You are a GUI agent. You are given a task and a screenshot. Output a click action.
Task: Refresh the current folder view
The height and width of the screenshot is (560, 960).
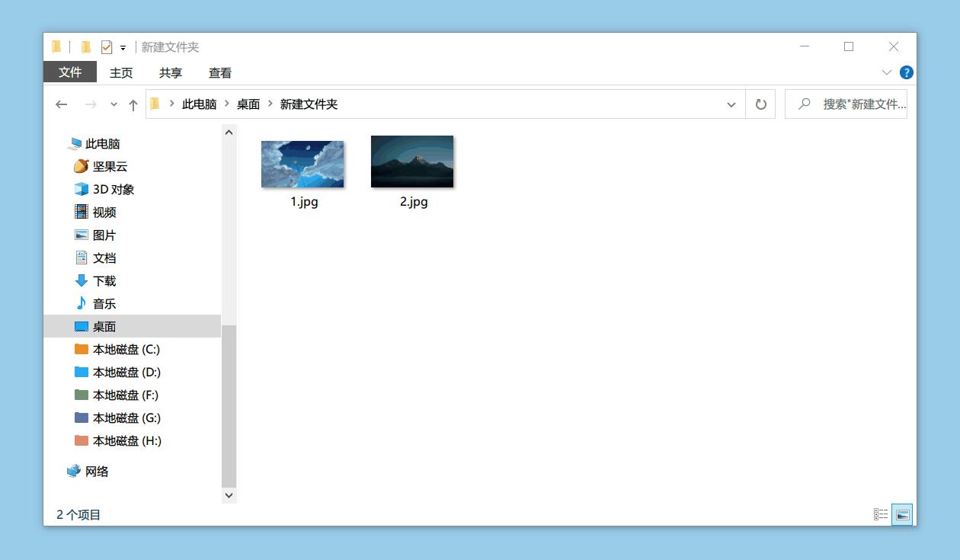[760, 104]
